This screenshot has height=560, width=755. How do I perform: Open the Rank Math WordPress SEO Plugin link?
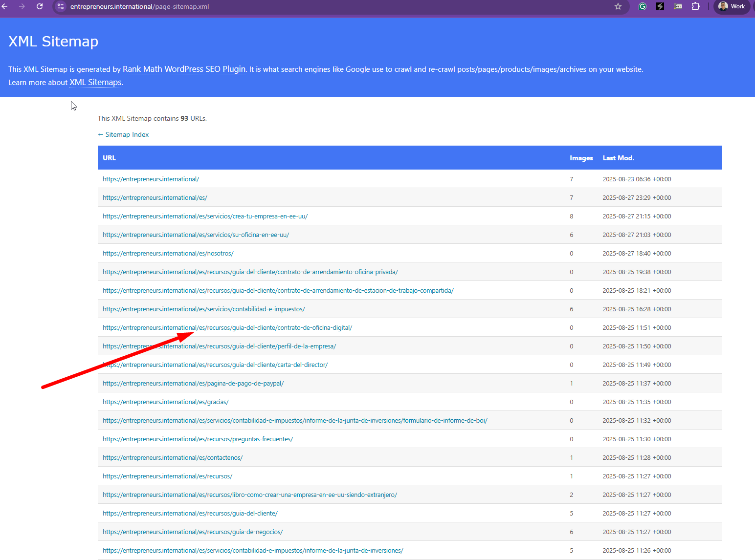[x=184, y=69]
